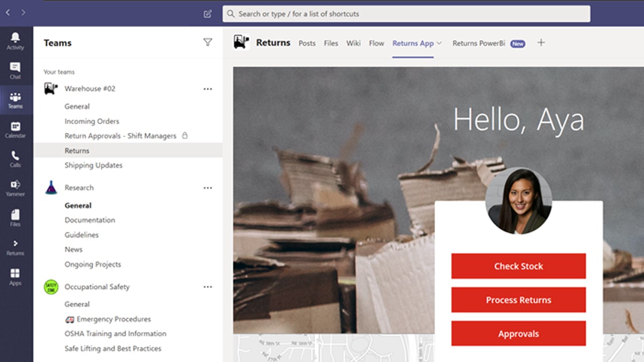Open the Guidelines channel
Image resolution: width=644 pixels, height=362 pixels.
click(x=82, y=235)
